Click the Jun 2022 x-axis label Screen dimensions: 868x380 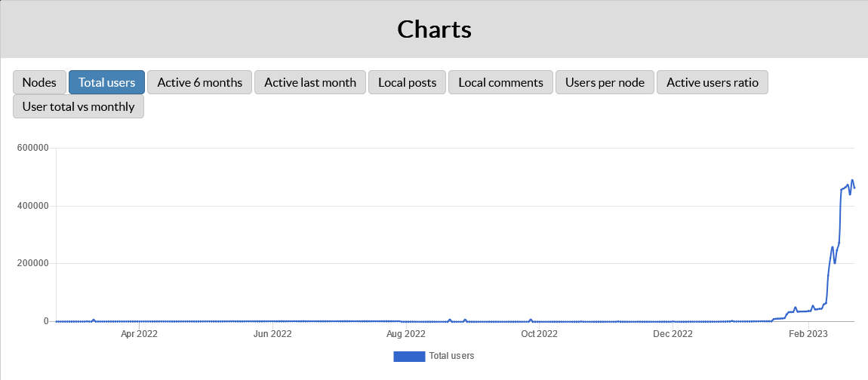pyautogui.click(x=272, y=333)
